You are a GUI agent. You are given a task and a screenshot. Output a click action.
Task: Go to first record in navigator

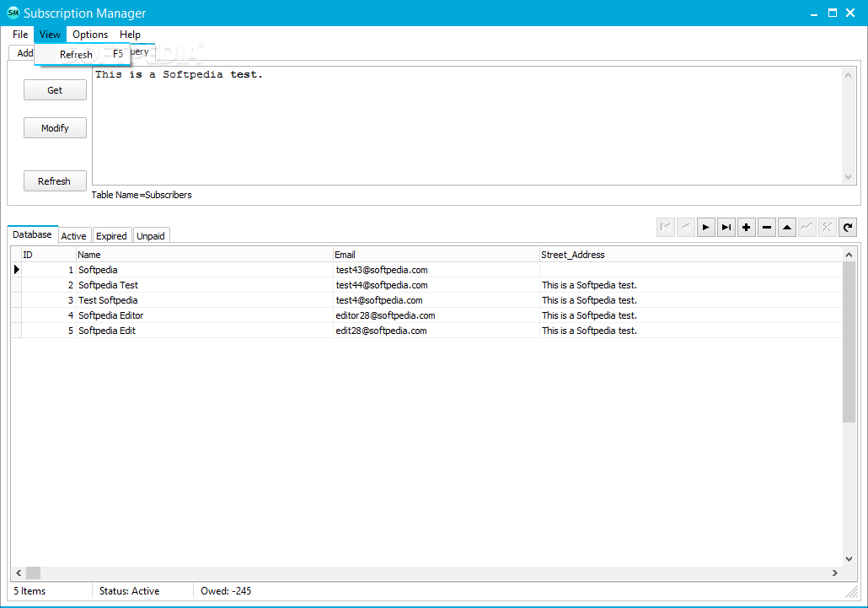click(x=666, y=227)
